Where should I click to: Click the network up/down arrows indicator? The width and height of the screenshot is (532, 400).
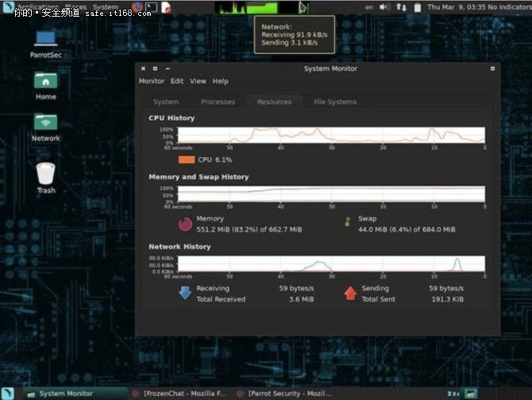pyautogui.click(x=401, y=7)
